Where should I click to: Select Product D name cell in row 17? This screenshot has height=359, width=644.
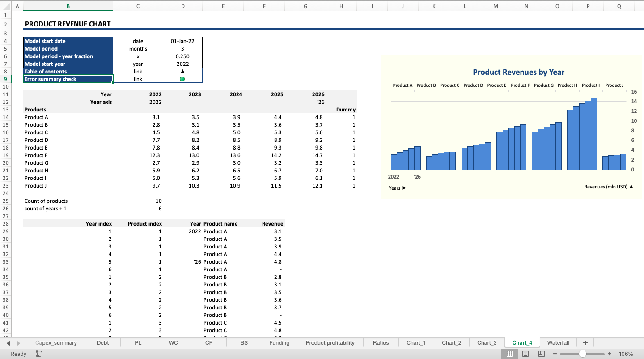[68, 140]
